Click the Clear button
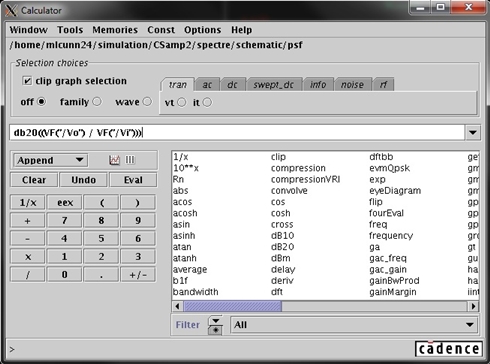This screenshot has height=364, width=490. 34,180
